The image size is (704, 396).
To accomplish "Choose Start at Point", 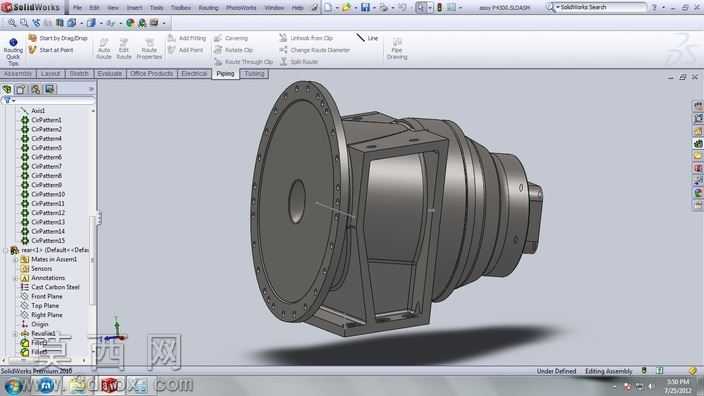I will click(x=51, y=50).
